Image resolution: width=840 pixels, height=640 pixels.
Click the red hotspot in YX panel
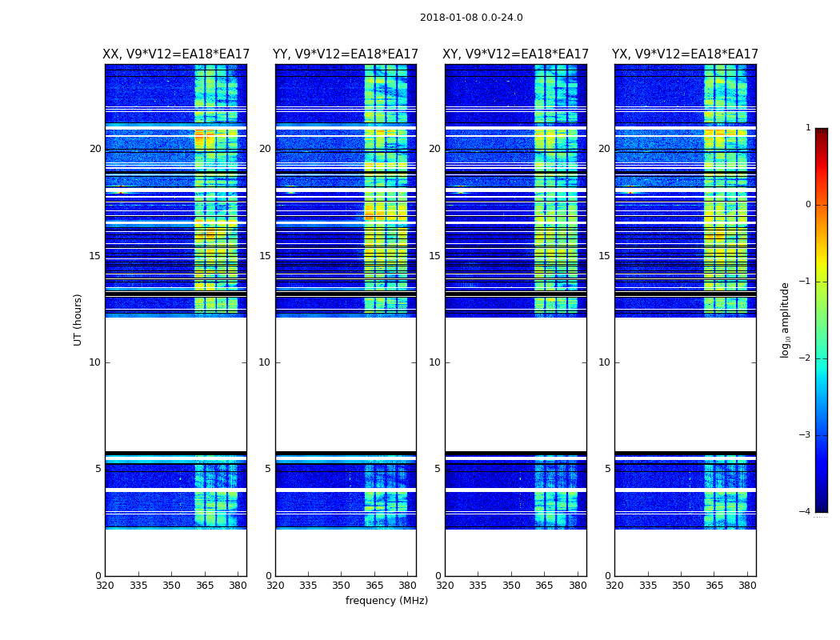coord(630,192)
